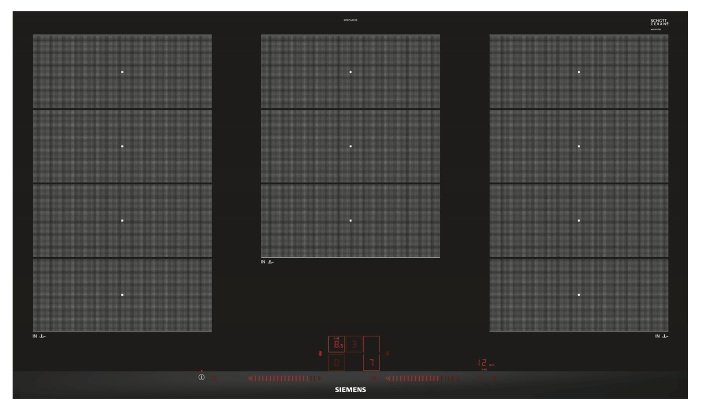Image resolution: width=701 pixels, height=409 pixels.
Task: Touch the bottom segment of the left cooking zone
Action: [122, 295]
